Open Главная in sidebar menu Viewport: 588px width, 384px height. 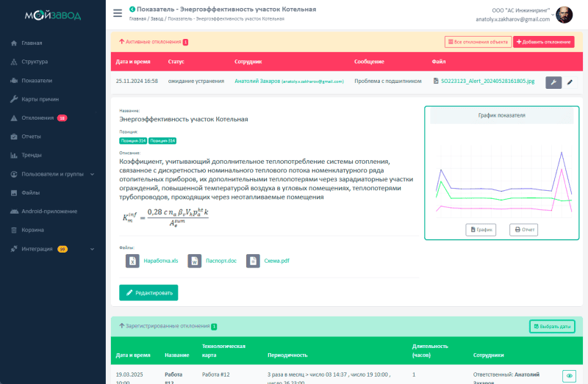click(32, 43)
